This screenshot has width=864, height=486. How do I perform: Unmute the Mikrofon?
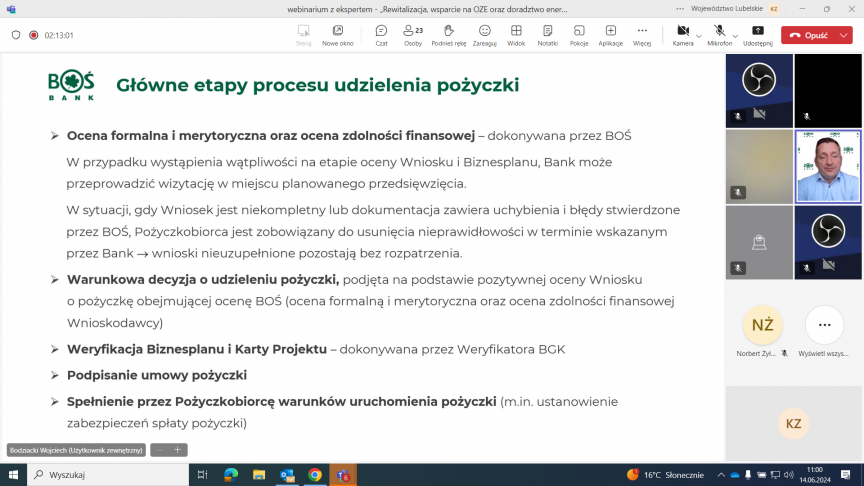(x=720, y=35)
